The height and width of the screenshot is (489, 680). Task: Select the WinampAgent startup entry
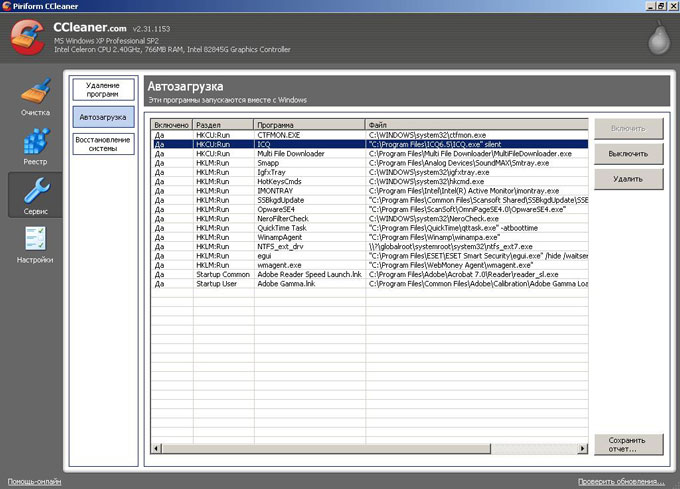pyautogui.click(x=369, y=238)
